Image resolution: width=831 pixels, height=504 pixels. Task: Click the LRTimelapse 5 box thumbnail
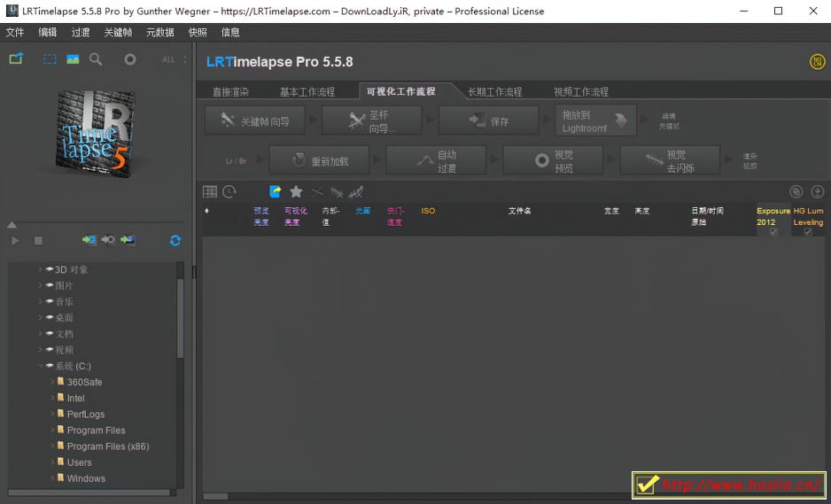pos(94,134)
